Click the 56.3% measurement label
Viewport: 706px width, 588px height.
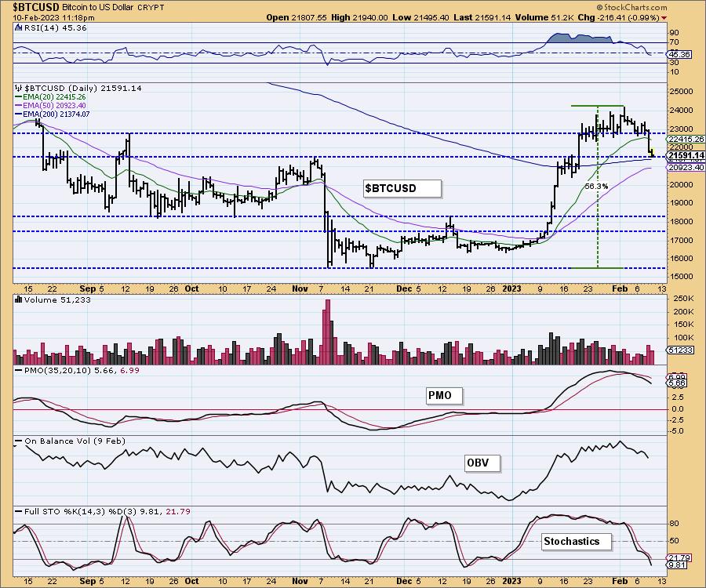[x=597, y=186]
